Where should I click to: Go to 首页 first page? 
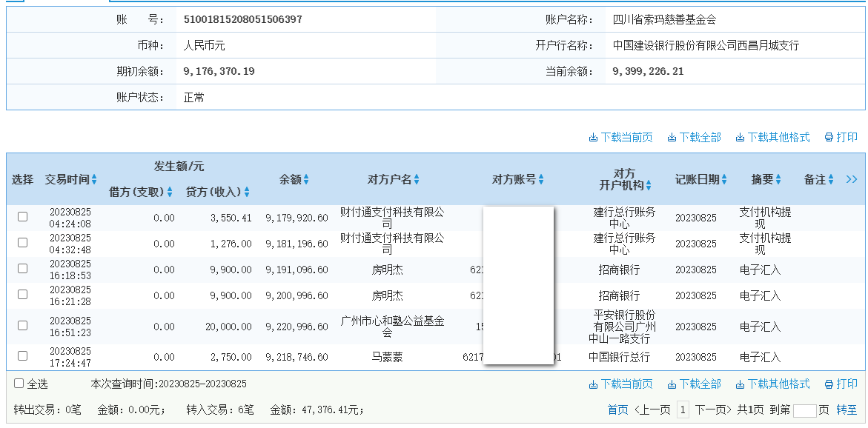pos(617,409)
